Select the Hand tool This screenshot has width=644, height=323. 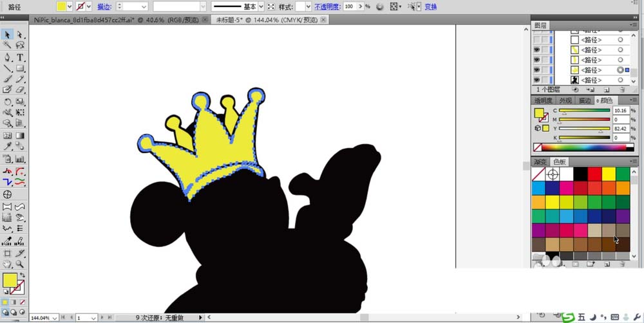7,264
